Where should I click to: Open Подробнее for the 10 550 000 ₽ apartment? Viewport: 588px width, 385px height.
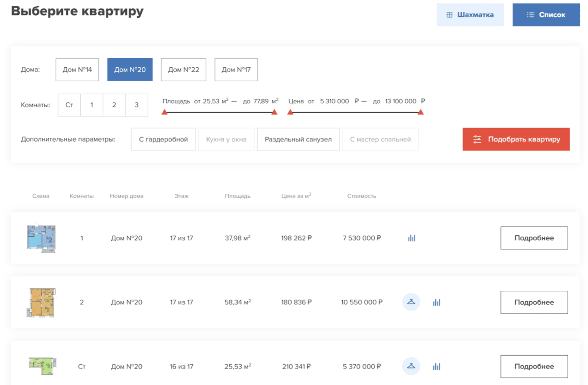(533, 302)
